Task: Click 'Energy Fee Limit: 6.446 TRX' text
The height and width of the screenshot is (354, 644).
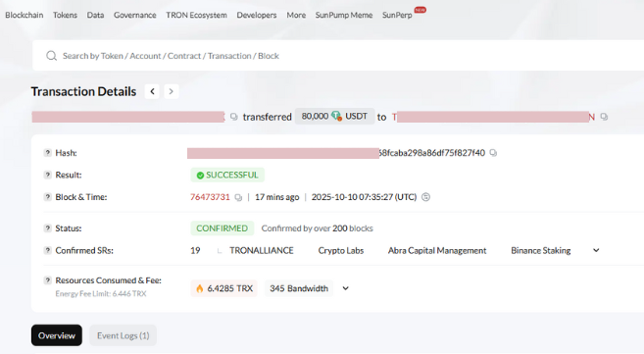Action: (101, 293)
